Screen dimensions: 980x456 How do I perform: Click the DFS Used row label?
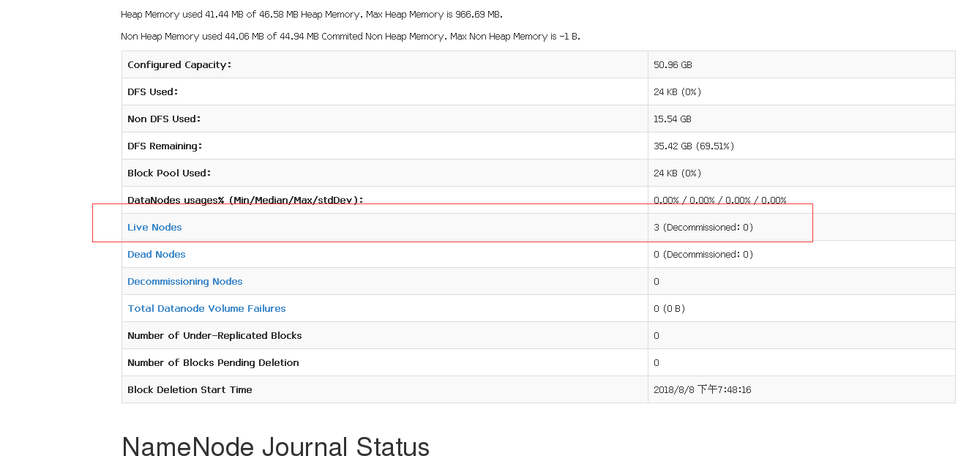[153, 92]
